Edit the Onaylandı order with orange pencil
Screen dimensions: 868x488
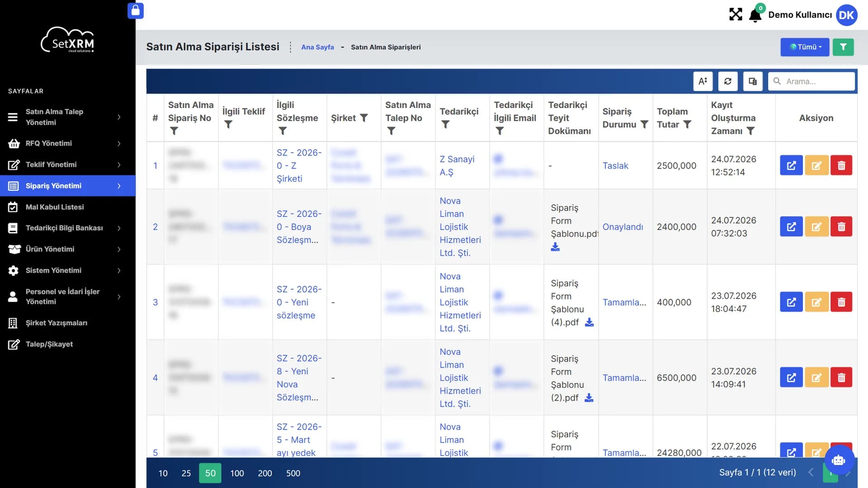[816, 226]
